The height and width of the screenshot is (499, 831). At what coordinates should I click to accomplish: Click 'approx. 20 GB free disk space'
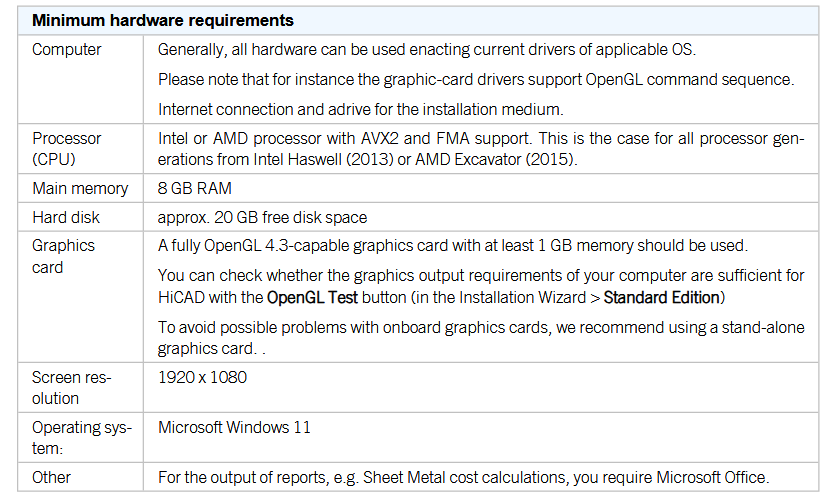[x=262, y=217]
